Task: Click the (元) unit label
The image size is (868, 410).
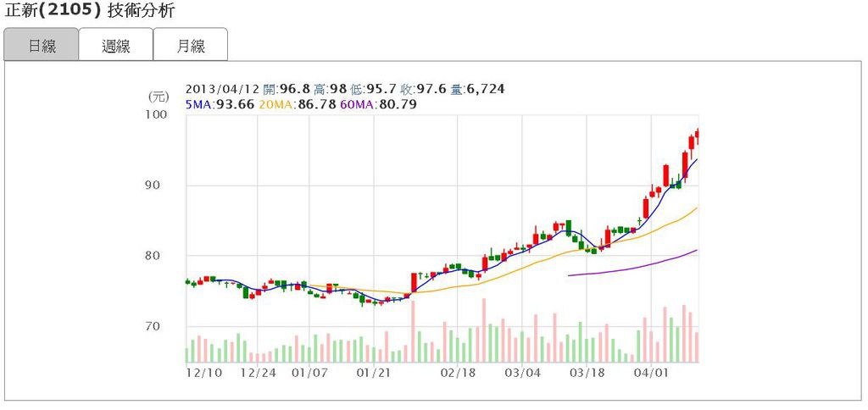Action: click(x=158, y=97)
